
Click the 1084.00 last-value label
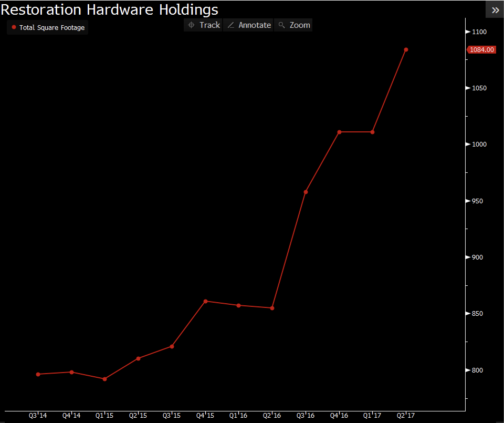(x=481, y=49)
